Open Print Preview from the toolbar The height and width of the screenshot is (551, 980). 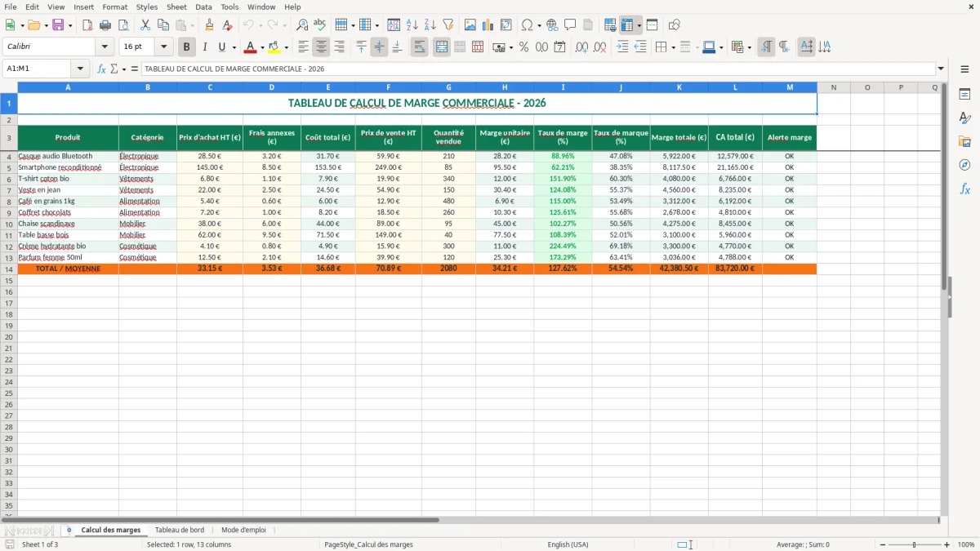point(123,25)
